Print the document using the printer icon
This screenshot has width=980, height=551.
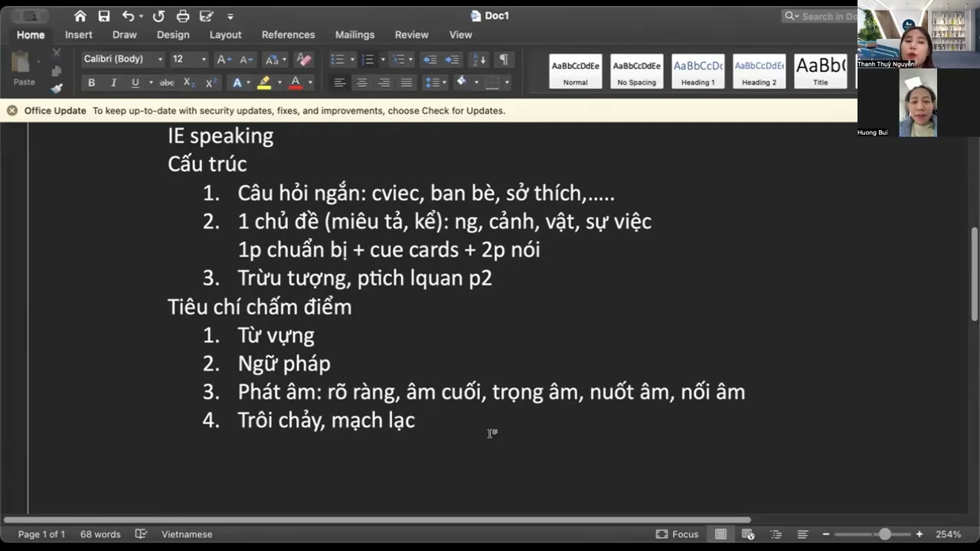pos(183,16)
